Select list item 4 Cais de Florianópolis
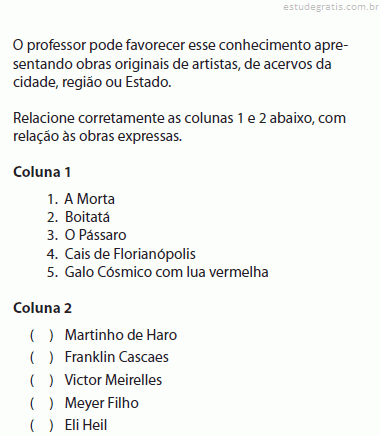The width and height of the screenshot is (380, 436). (121, 254)
